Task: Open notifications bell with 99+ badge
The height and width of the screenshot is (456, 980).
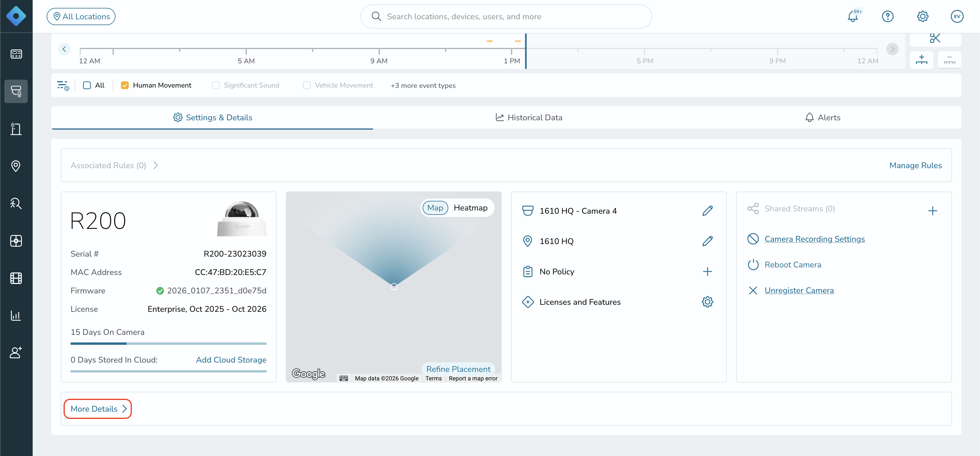Action: pos(853,16)
